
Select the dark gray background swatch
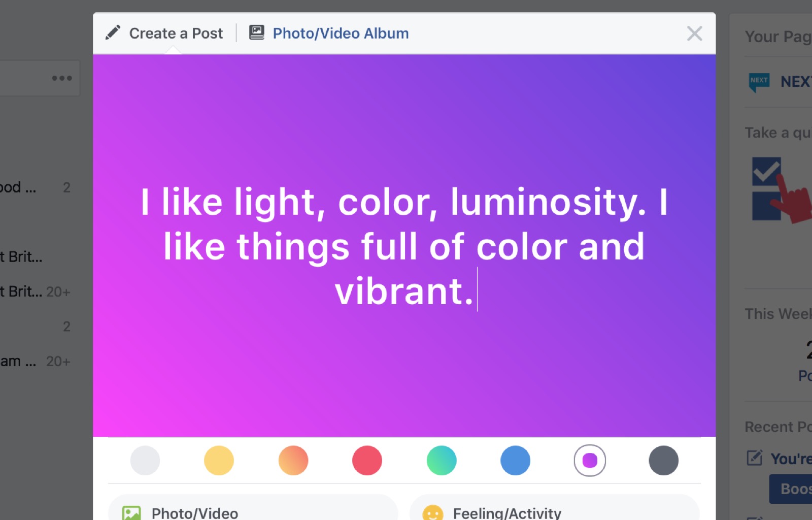point(663,461)
